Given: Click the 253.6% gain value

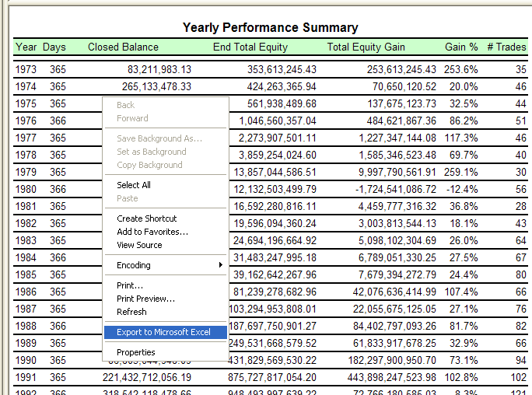Looking at the screenshot, I should [x=461, y=69].
